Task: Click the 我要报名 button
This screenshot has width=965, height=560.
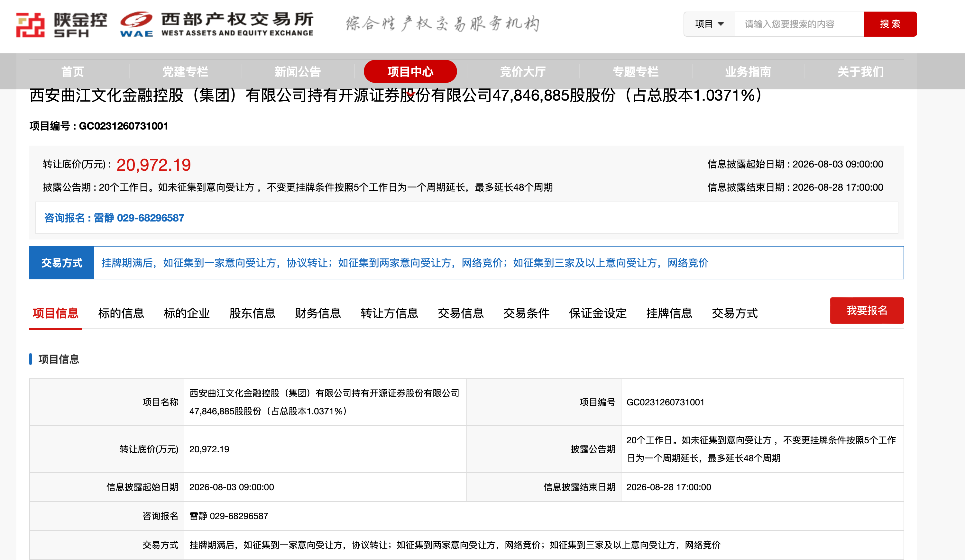Action: coord(867,311)
